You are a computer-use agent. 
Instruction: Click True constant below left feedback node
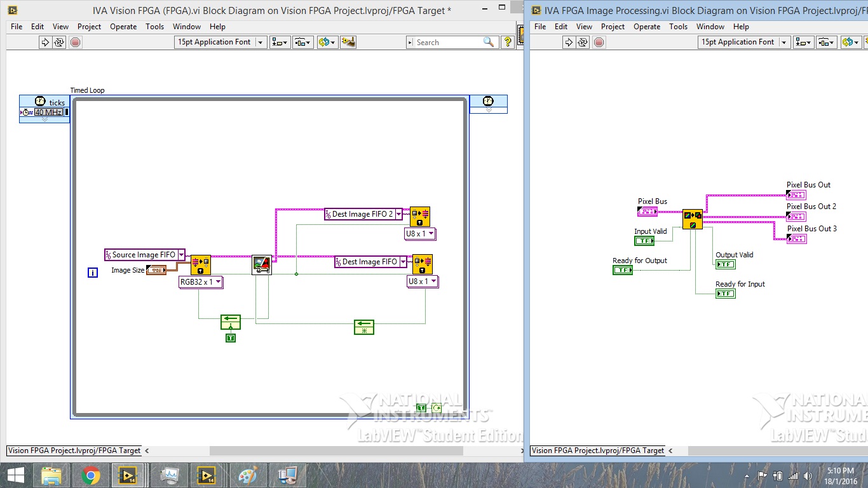(231, 338)
